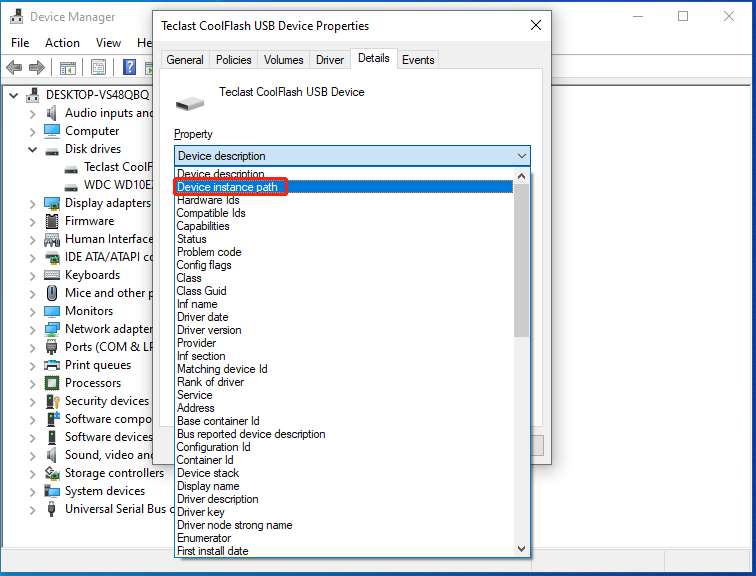This screenshot has height=576, width=756.
Task: Click the Computer monitor icon in tree
Action: click(52, 131)
